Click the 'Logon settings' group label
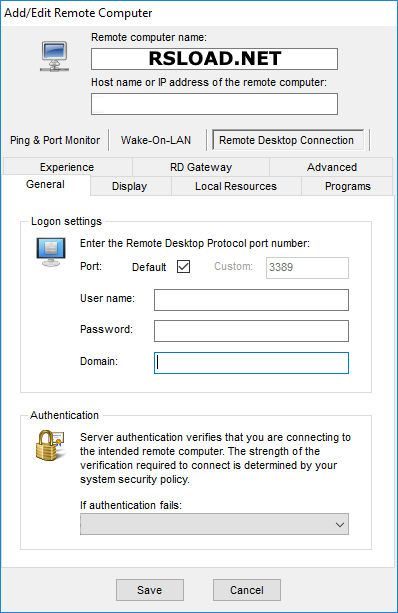 [x=66, y=221]
